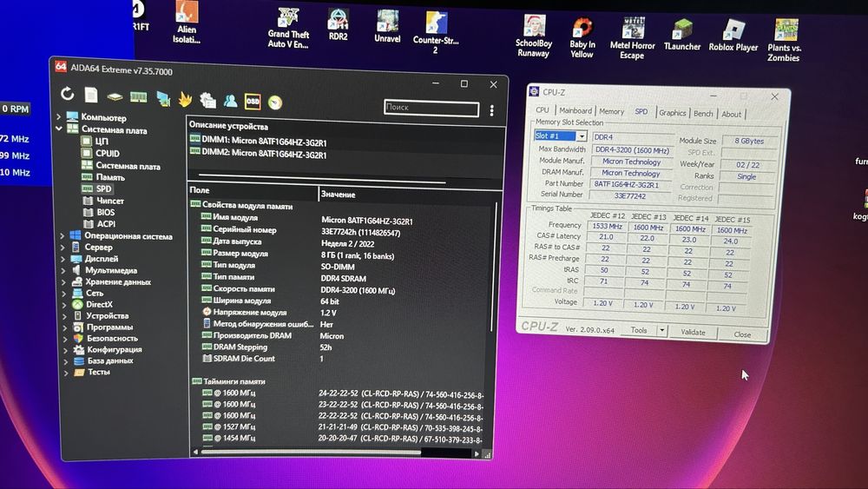Open the Baby In Yellow desktop icon
Screen dimensions: 868x489
(x=582, y=37)
